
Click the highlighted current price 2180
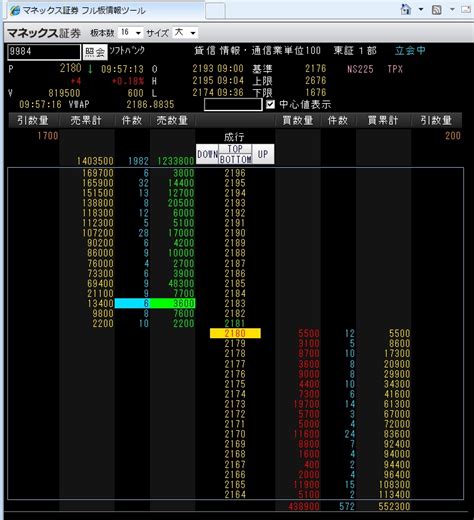(x=235, y=333)
